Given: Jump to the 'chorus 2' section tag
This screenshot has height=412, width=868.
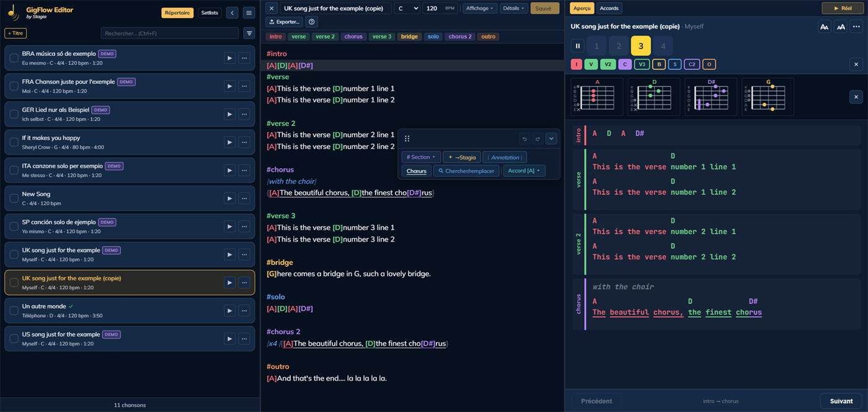Looking at the screenshot, I should click(460, 37).
